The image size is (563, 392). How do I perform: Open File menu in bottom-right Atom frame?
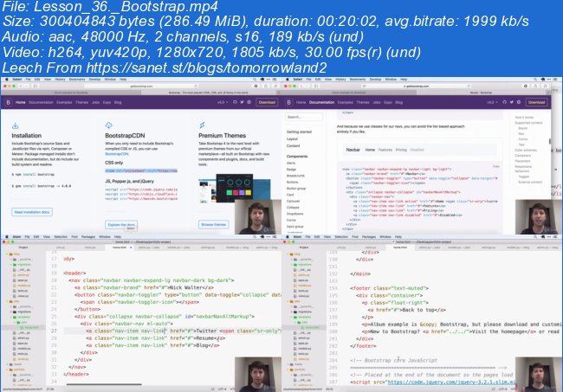coord(307,237)
